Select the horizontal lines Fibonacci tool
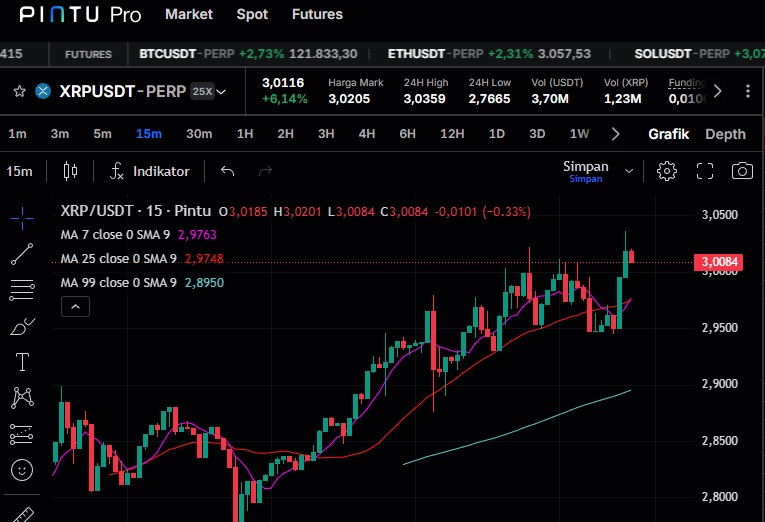 pos(22,290)
